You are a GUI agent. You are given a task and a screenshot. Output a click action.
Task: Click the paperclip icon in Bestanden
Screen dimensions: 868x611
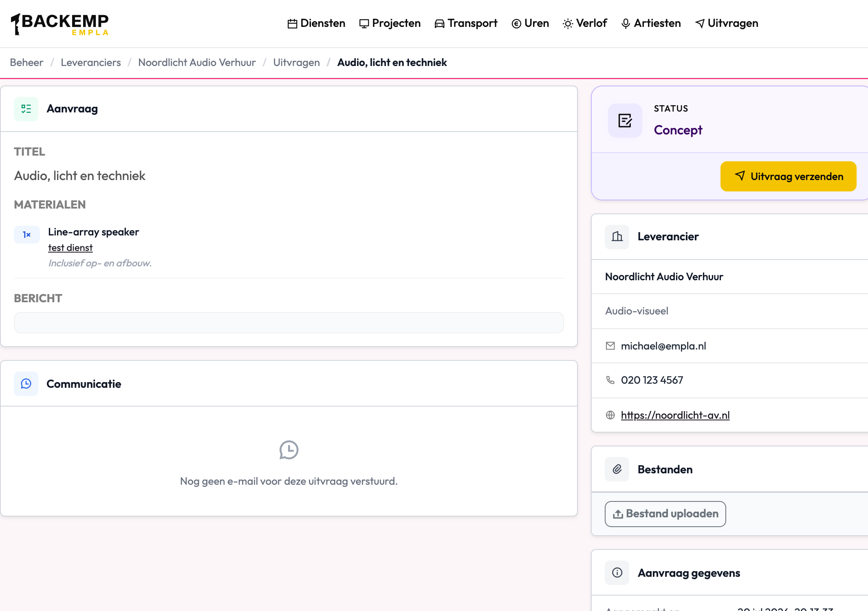(617, 469)
